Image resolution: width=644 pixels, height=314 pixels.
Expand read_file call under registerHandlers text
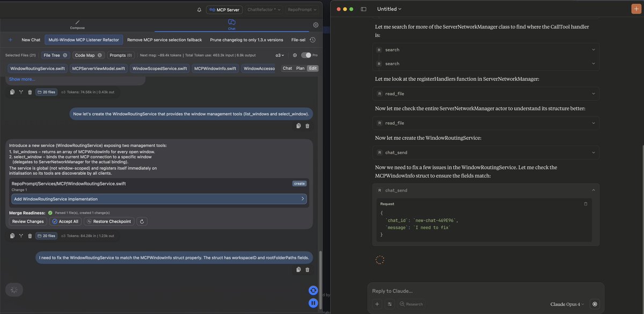(x=486, y=93)
